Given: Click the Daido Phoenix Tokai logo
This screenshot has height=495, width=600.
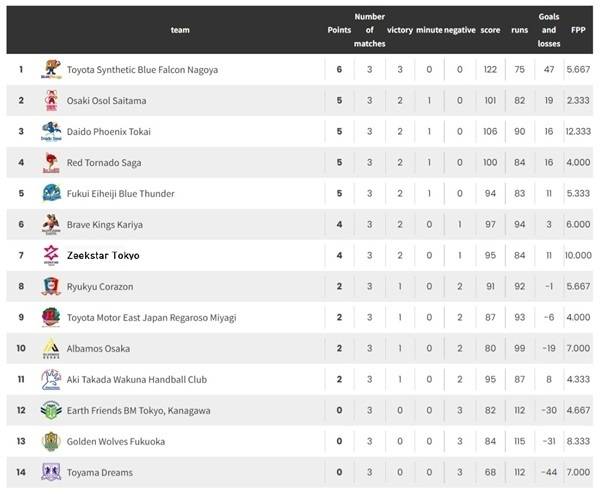Looking at the screenshot, I should click(x=51, y=131).
